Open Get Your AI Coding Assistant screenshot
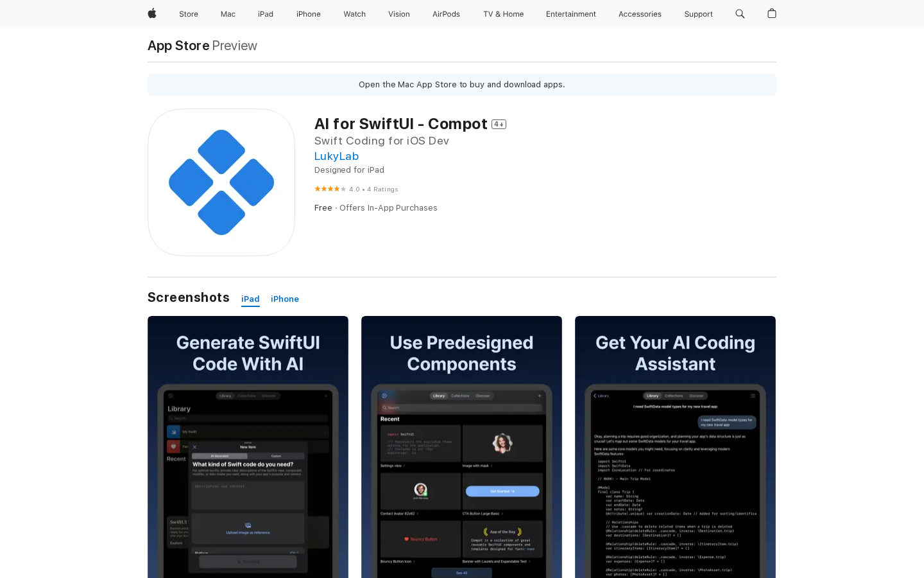 pos(675,447)
